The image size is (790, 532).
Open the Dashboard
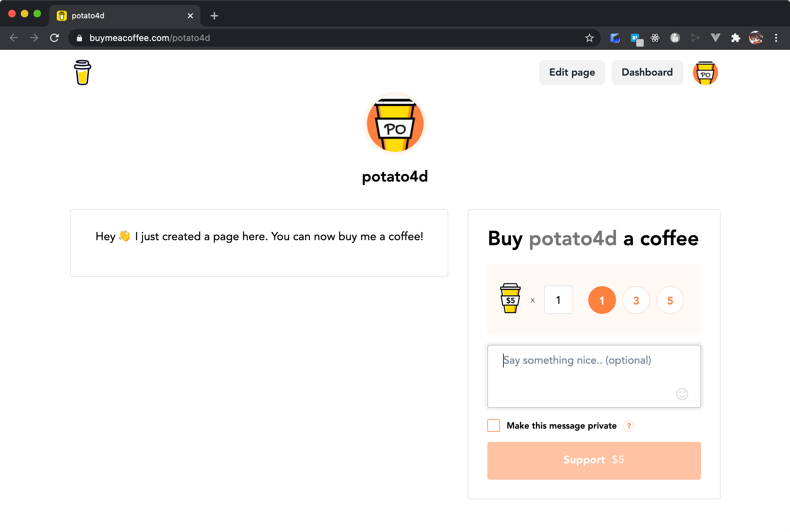647,72
